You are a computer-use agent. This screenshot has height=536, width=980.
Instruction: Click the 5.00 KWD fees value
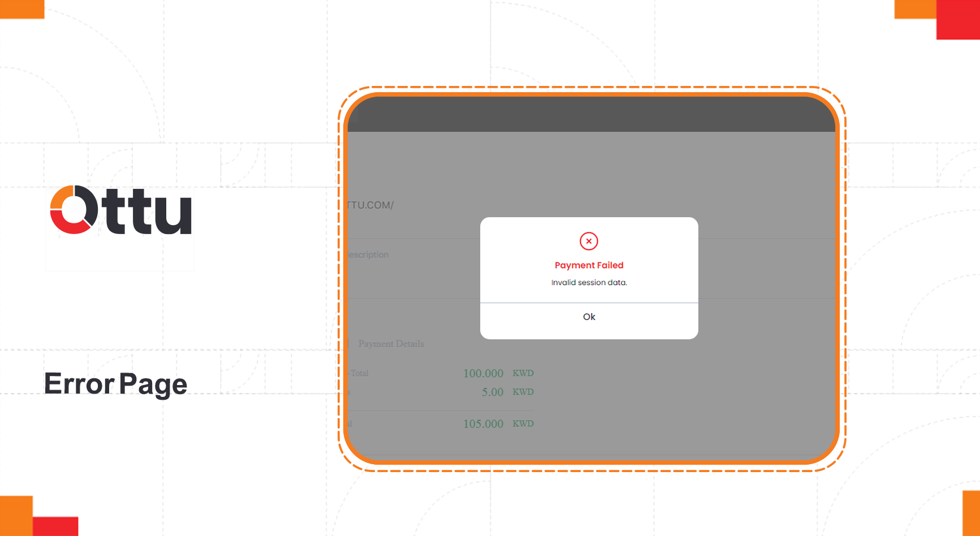[x=491, y=391]
